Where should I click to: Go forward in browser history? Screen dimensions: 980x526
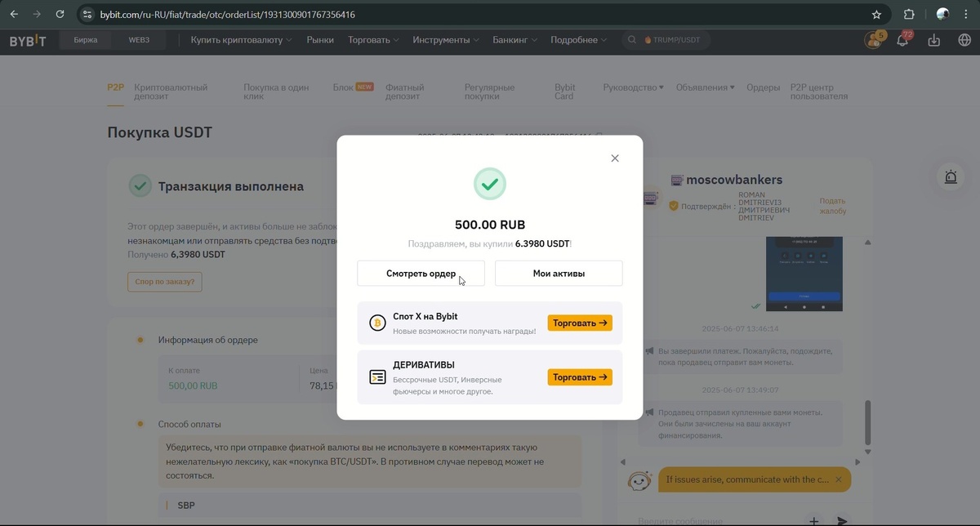click(37, 15)
